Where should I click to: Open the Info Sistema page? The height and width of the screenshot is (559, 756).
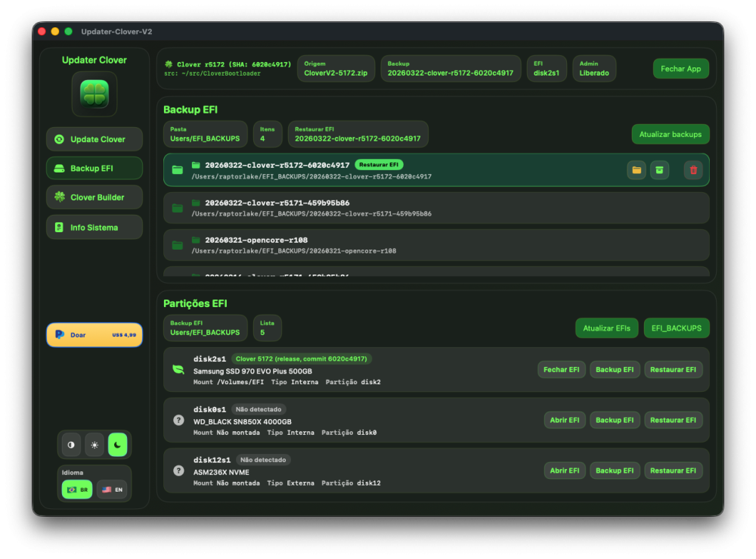click(x=94, y=227)
